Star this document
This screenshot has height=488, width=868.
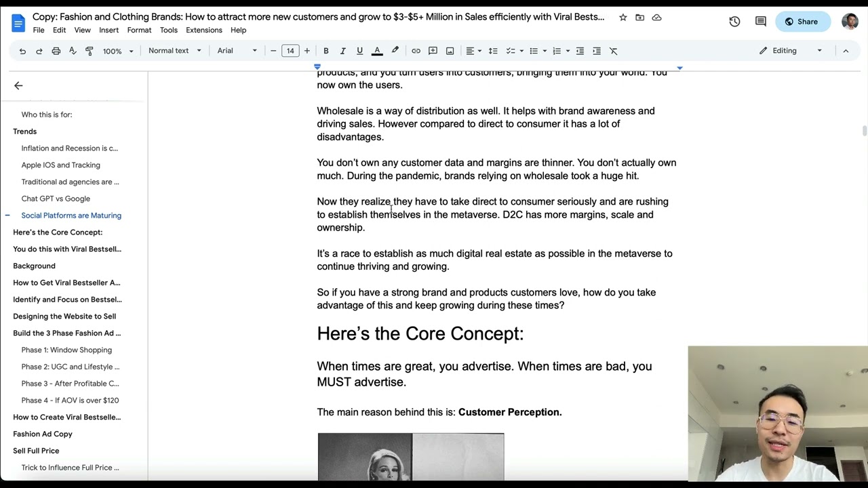click(623, 18)
